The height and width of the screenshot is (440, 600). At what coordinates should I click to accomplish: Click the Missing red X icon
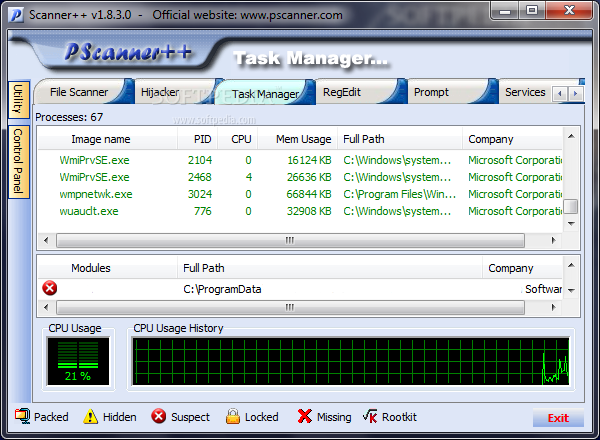point(305,416)
